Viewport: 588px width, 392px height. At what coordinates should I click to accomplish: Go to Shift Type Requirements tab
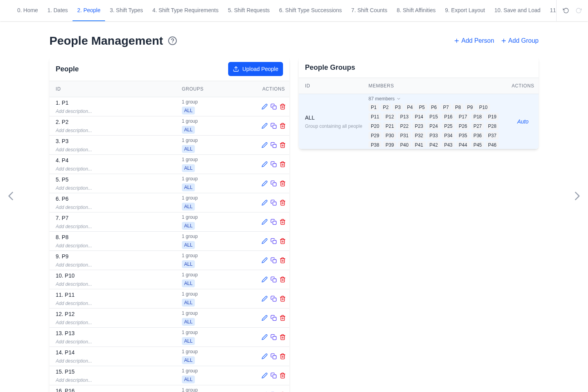pyautogui.click(x=185, y=10)
